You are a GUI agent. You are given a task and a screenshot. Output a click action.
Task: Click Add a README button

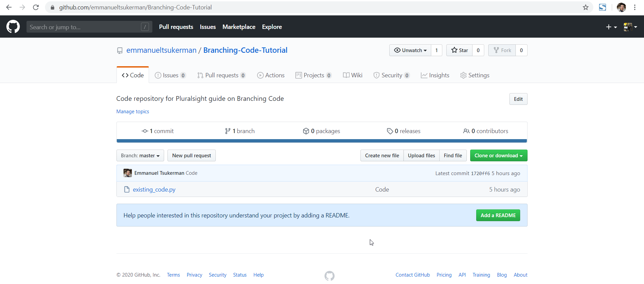click(498, 215)
